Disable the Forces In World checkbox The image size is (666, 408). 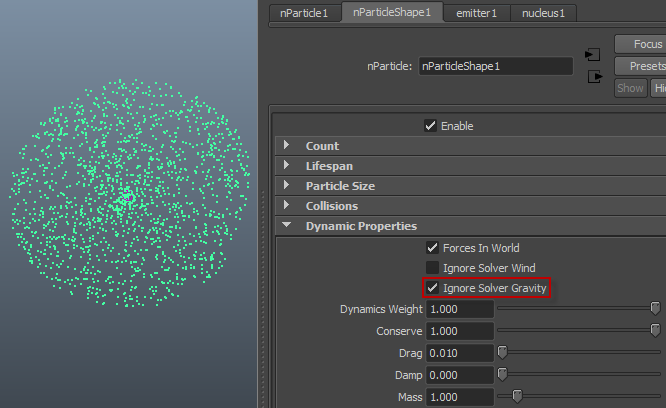click(433, 248)
